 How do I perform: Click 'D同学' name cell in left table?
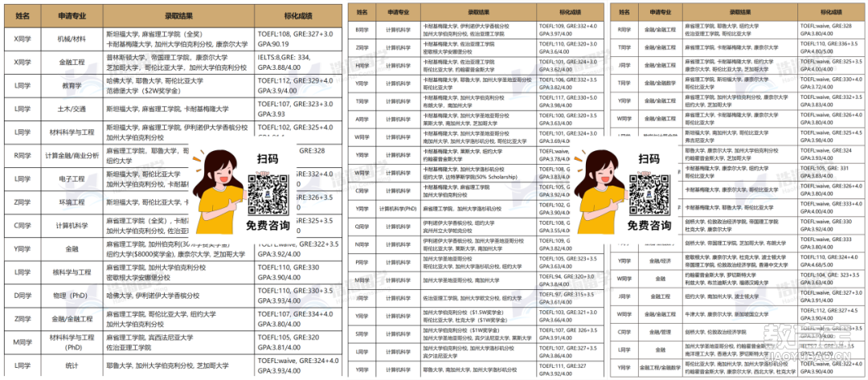pos(23,296)
